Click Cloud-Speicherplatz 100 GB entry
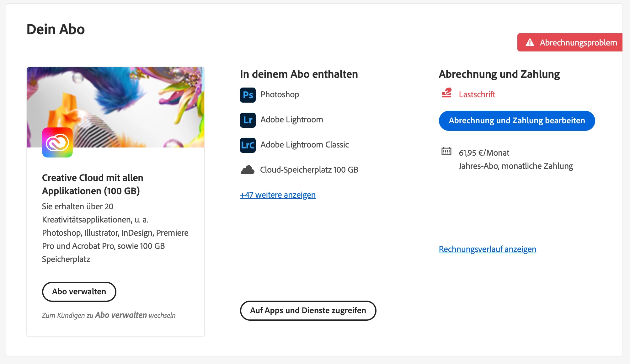This screenshot has height=364, width=630. 309,170
